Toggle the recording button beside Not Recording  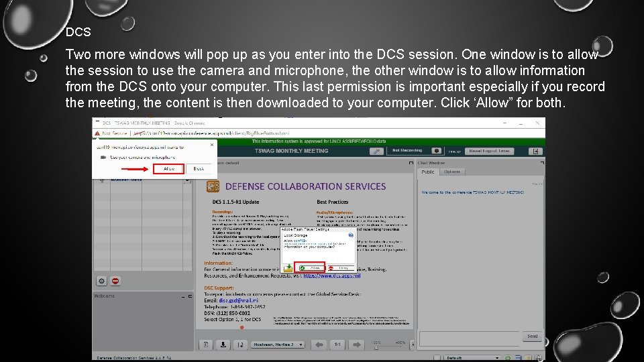[437, 151]
